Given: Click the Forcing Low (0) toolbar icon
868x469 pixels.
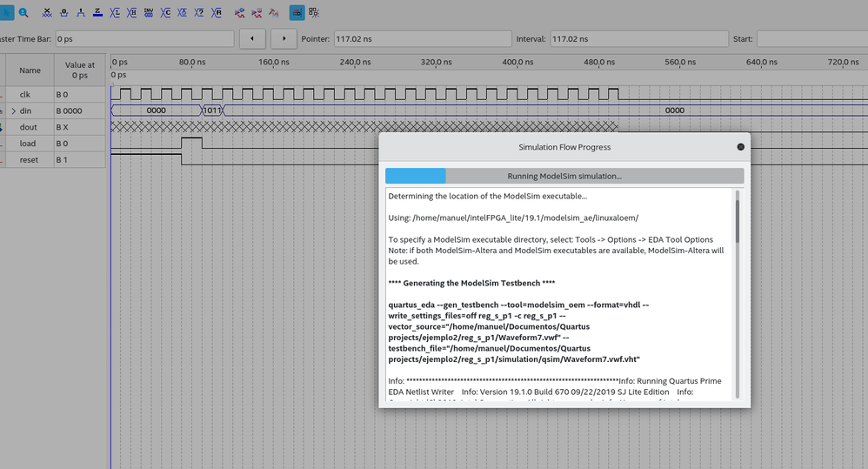Looking at the screenshot, I should click(x=64, y=13).
